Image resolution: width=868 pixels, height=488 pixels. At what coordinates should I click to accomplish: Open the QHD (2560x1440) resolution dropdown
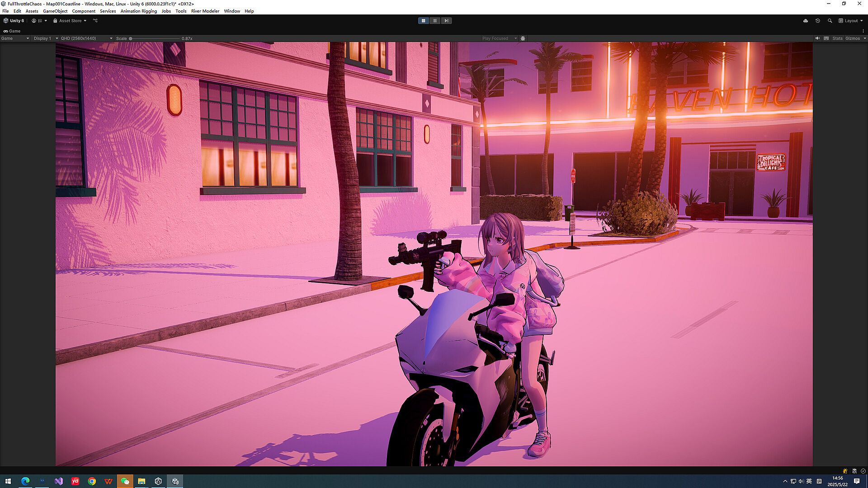click(86, 38)
